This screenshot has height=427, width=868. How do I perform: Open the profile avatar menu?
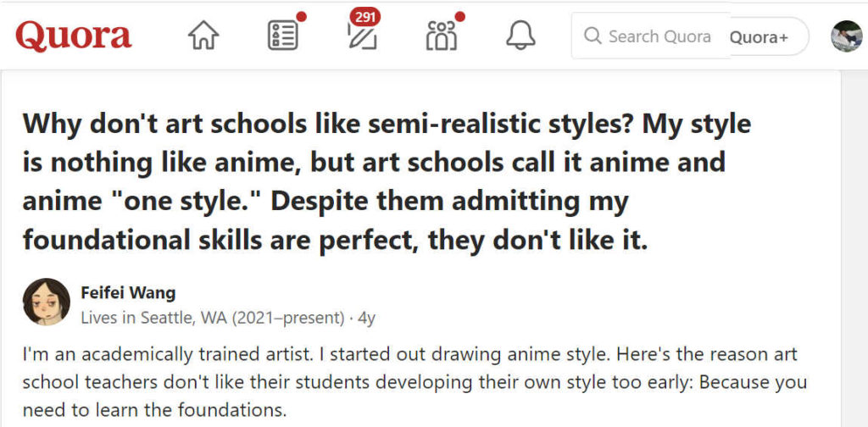point(847,36)
